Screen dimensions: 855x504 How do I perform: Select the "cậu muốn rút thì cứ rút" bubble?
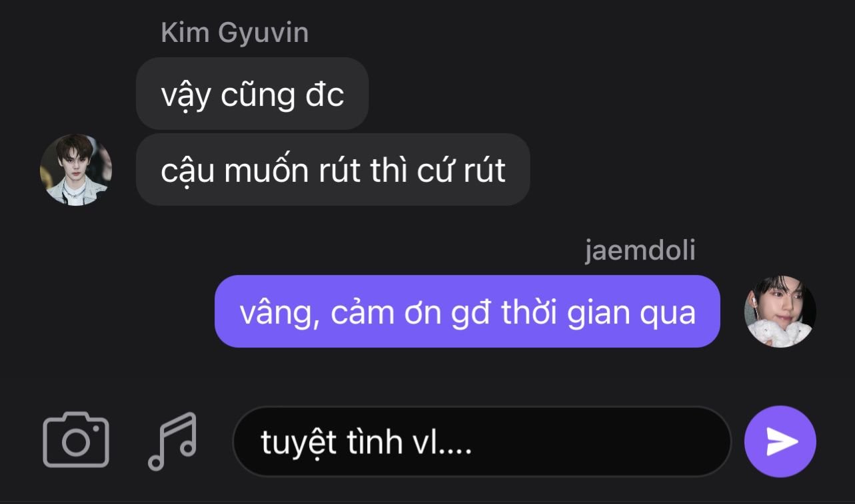[333, 170]
